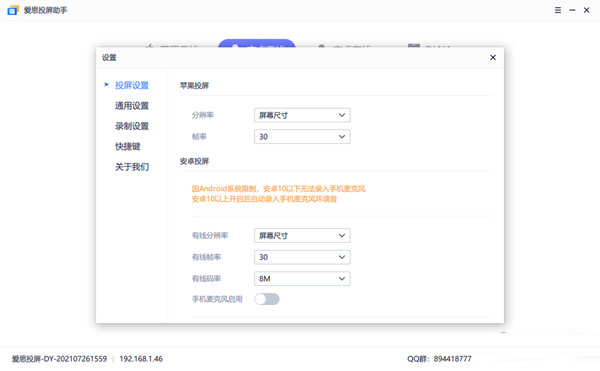This screenshot has width=600, height=371.
Task: Go to 快捷键 settings
Action: (x=128, y=146)
